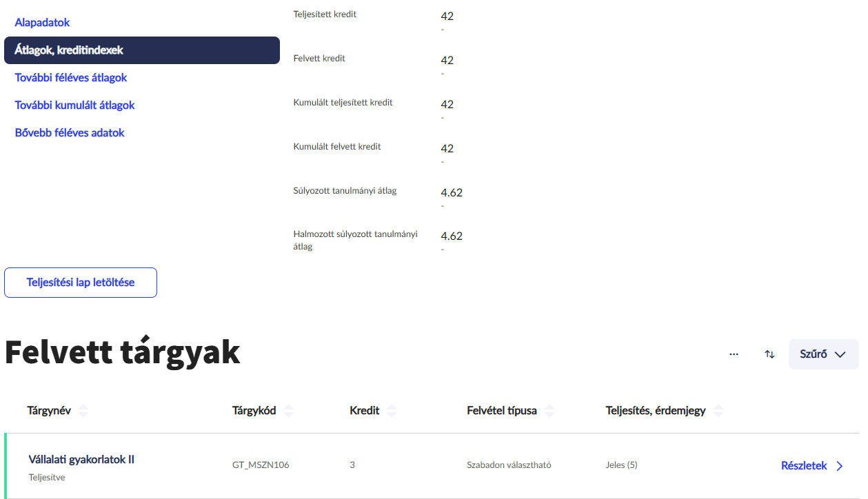Image resolution: width=868 pixels, height=499 pixels.
Task: Sort by Felvétel típusa column arrows
Action: tap(549, 411)
